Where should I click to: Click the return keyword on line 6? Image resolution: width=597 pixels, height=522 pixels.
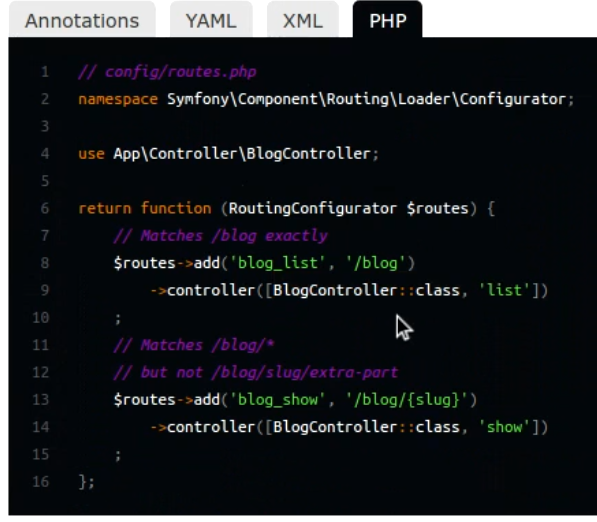point(105,209)
